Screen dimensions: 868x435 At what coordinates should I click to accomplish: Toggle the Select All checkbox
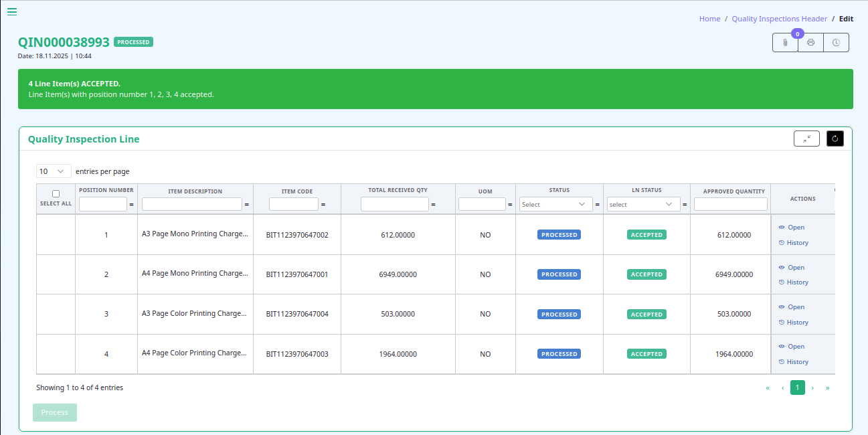(56, 194)
